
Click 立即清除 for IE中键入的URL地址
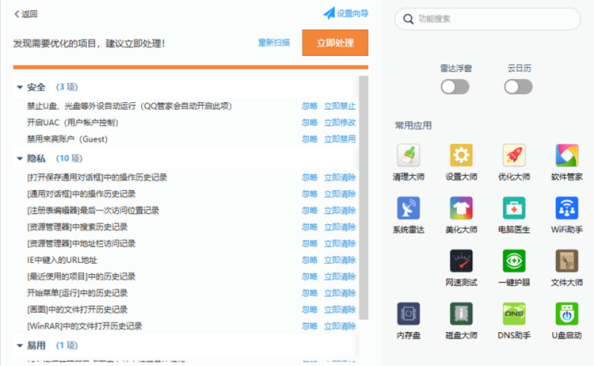click(x=340, y=260)
